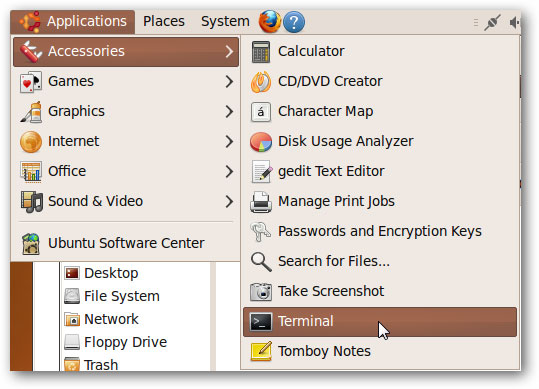The height and width of the screenshot is (389, 539).
Task: Click the blue Help question mark icon
Action: point(294,22)
